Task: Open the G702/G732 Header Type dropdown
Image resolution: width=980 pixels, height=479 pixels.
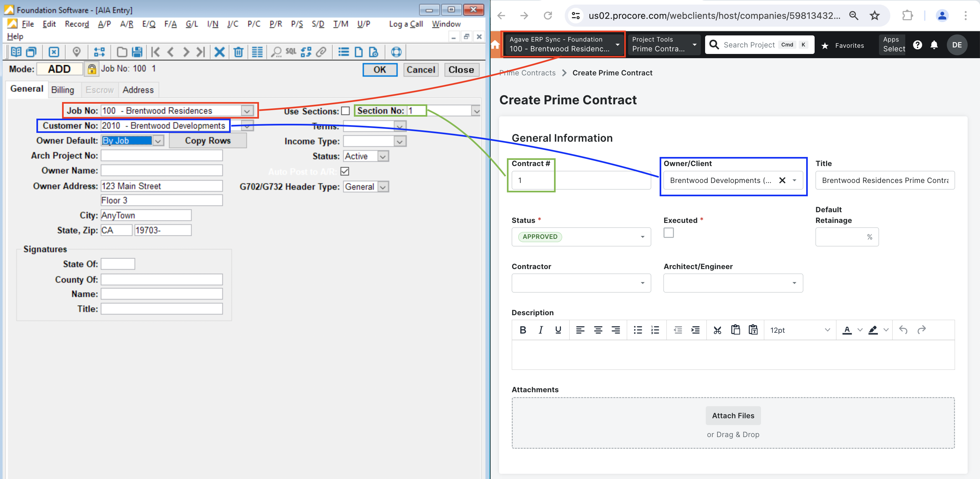Action: (383, 187)
